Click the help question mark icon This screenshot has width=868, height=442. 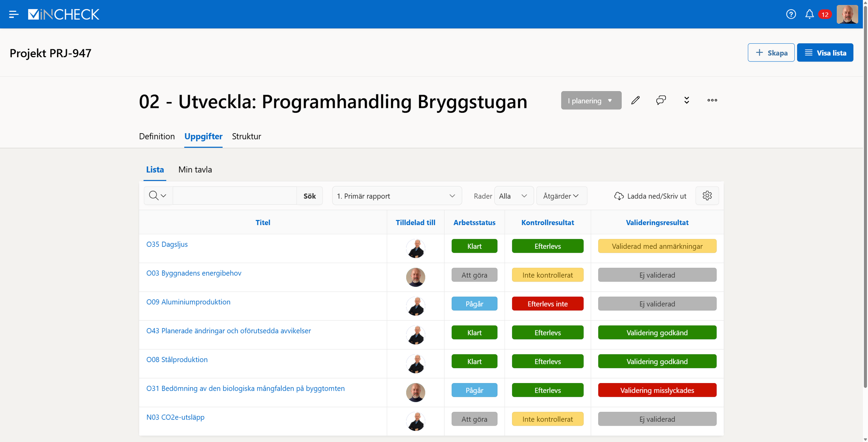791,14
